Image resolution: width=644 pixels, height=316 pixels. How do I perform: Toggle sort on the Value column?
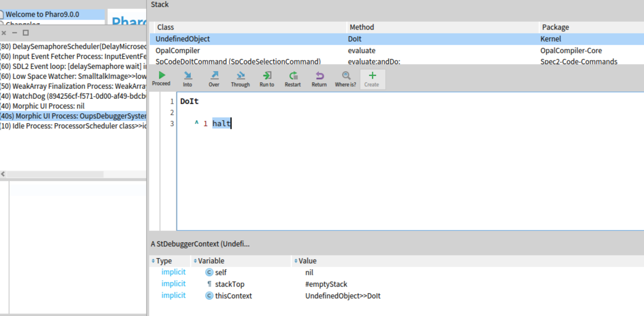[306, 261]
